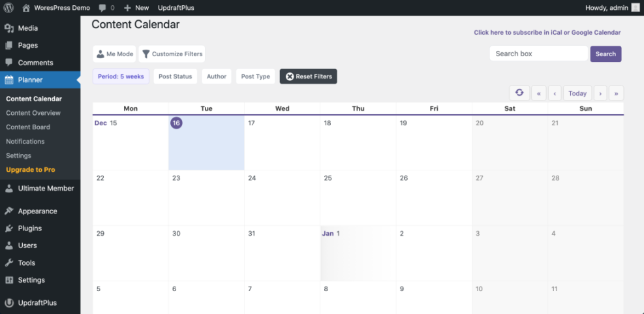Viewport: 644px width, 314px height.
Task: Select the Dec 15 calendar cell
Action: [x=130, y=142]
